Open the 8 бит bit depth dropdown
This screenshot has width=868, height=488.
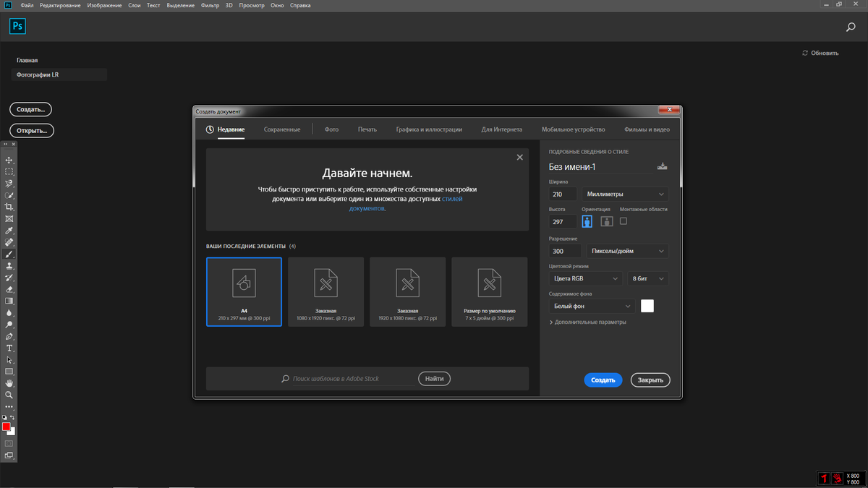[648, 278]
